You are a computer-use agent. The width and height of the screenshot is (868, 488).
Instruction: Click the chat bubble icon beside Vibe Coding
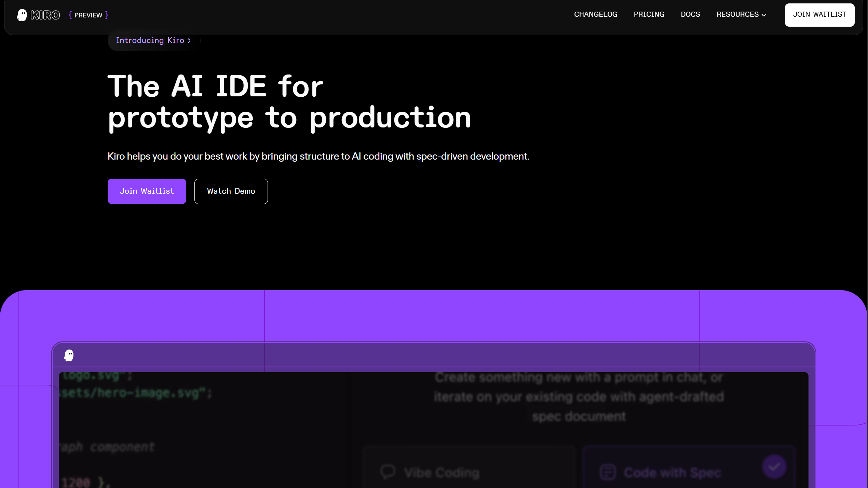388,472
